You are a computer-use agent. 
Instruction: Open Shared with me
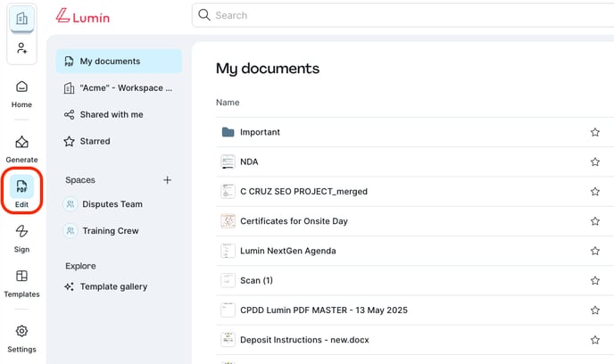click(x=119, y=115)
